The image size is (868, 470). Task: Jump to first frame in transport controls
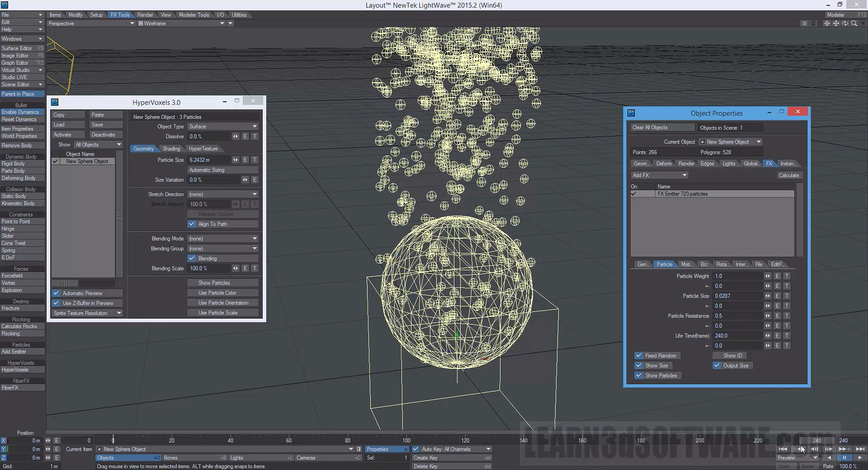click(x=783, y=449)
